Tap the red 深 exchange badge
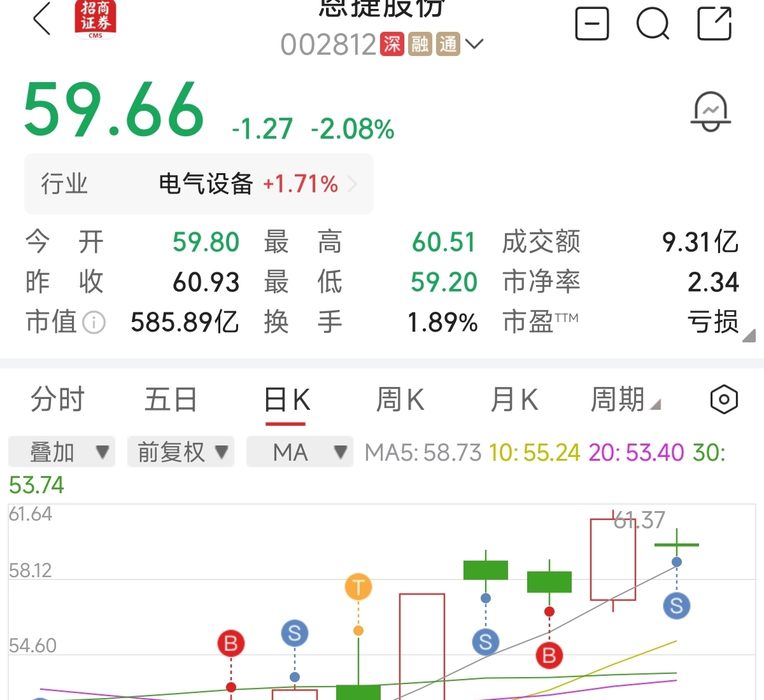764x700 pixels. coord(392,44)
